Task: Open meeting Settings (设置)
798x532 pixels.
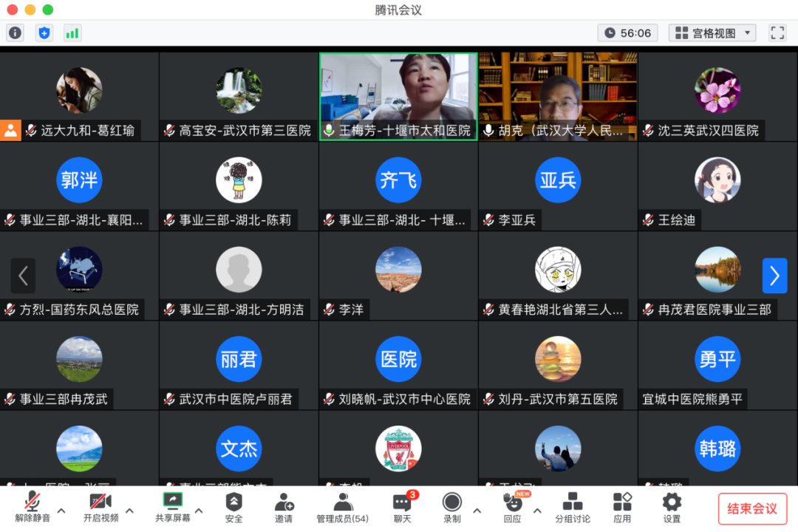Action: point(672,507)
